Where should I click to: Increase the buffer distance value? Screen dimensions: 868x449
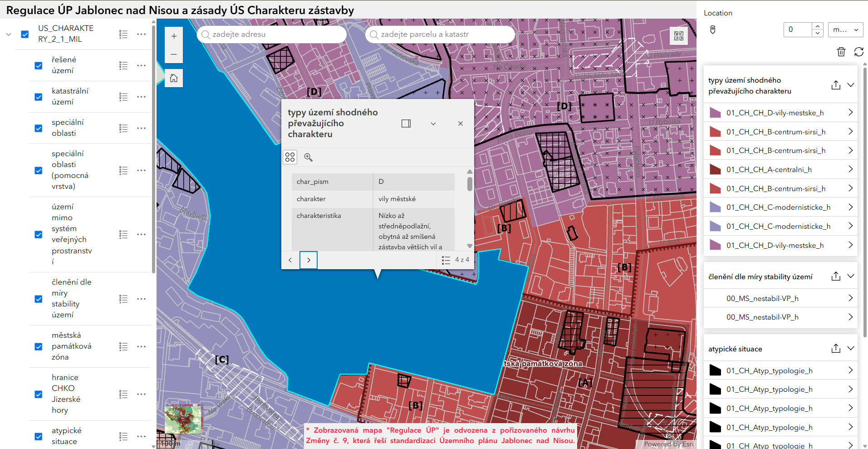pos(818,26)
